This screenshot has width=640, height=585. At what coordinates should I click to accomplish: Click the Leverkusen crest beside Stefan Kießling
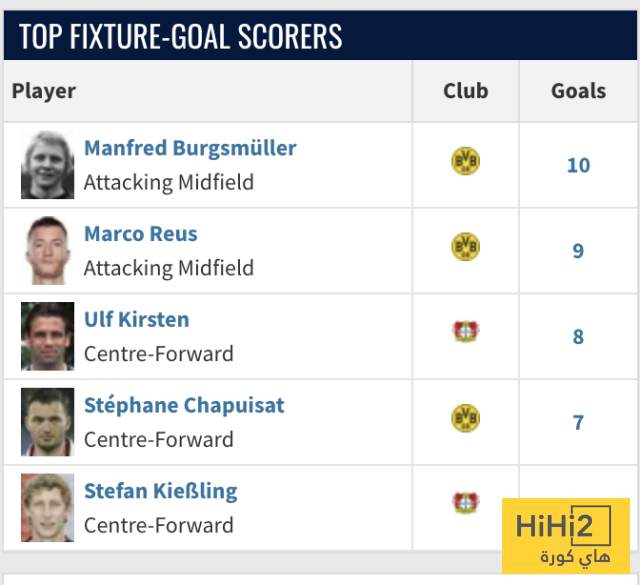click(465, 503)
